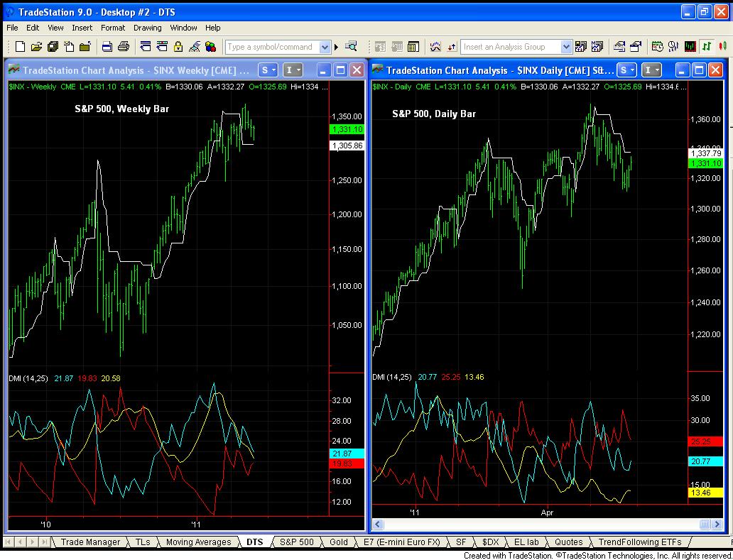Click the copy document icon
The width and height of the screenshot is (733, 560).
click(x=69, y=46)
